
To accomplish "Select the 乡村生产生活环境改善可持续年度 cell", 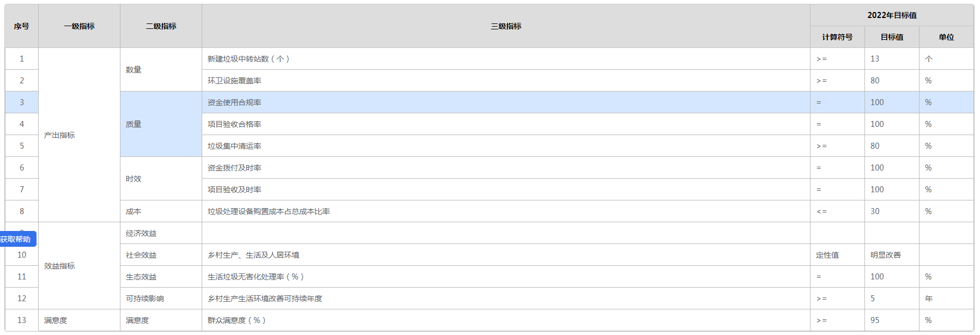I will point(265,299).
